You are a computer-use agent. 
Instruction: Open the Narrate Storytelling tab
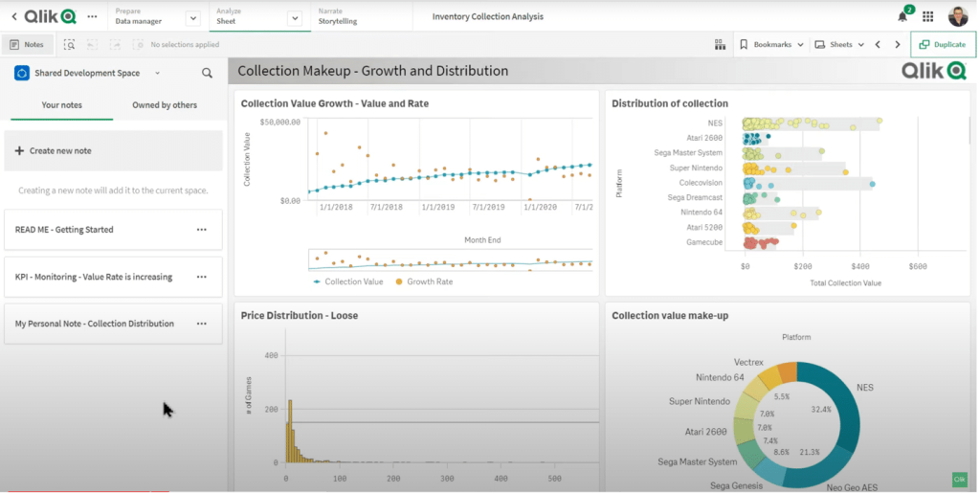[338, 16]
